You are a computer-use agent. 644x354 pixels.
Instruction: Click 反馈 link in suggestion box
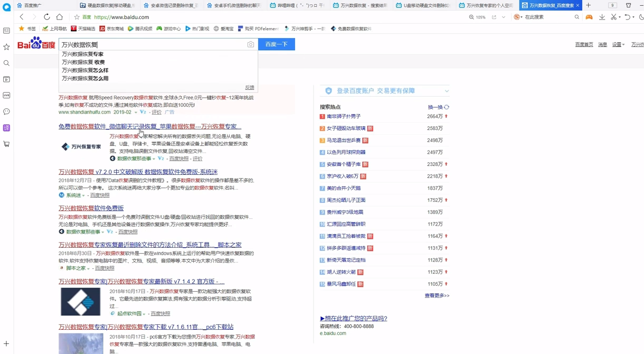point(250,88)
